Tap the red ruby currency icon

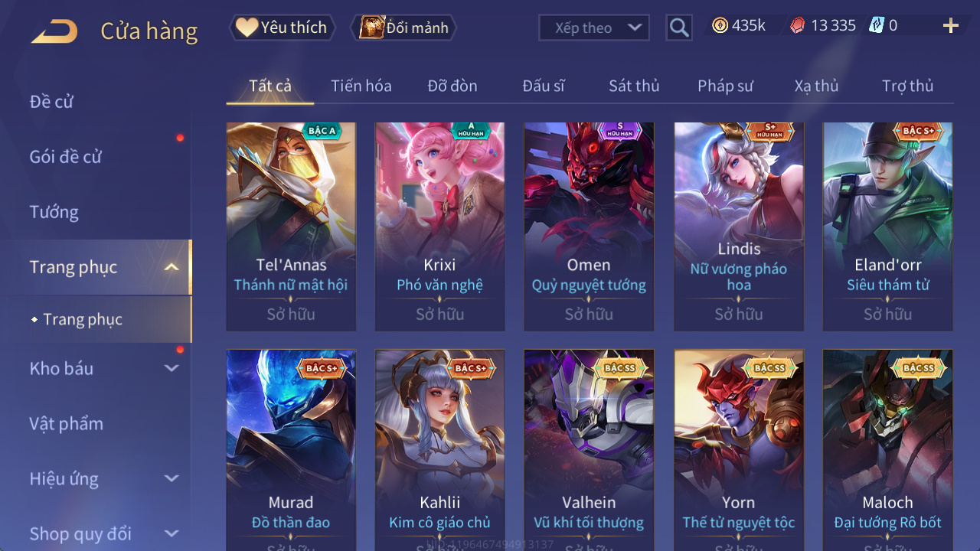point(798,25)
